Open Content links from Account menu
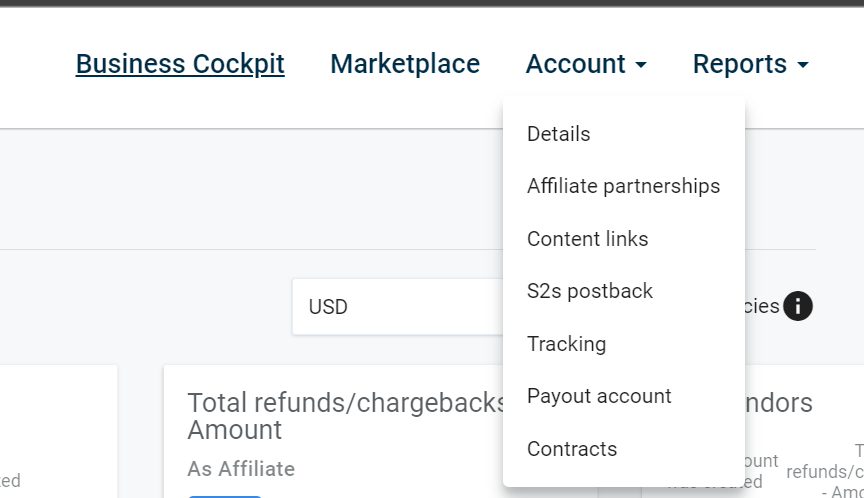Image resolution: width=864 pixels, height=498 pixels. (588, 239)
